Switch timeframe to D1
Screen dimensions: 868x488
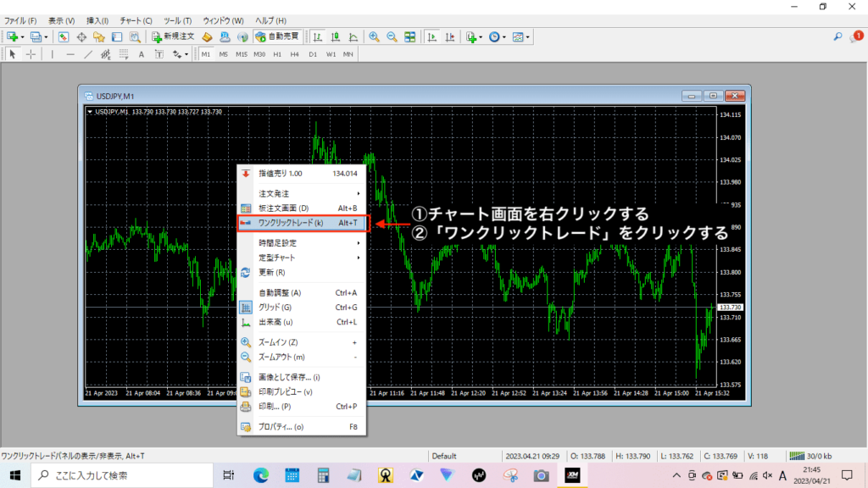pyautogui.click(x=313, y=54)
